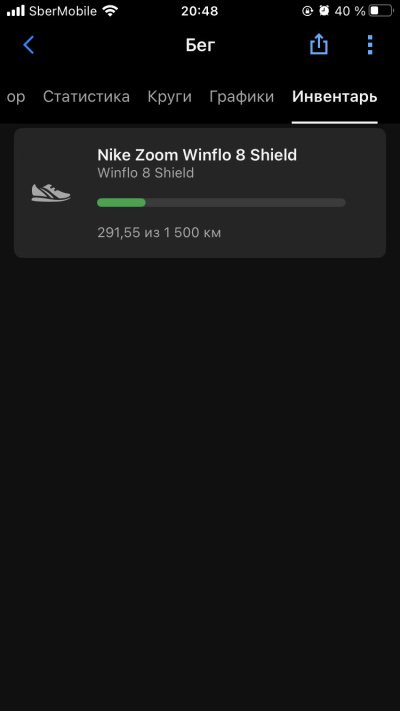
Task: Switch to the Круги tab
Action: point(170,97)
